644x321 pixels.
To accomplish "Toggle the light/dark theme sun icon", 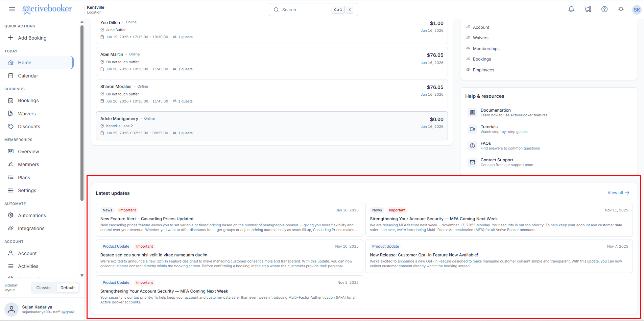I will point(621,9).
